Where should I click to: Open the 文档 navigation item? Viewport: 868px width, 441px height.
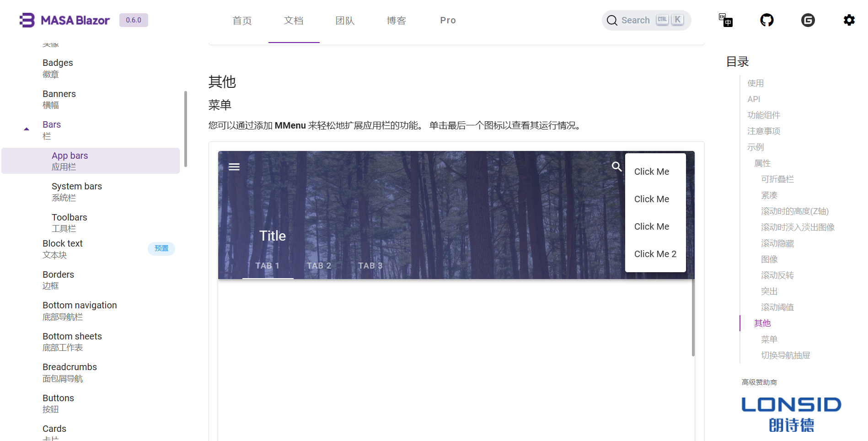294,20
